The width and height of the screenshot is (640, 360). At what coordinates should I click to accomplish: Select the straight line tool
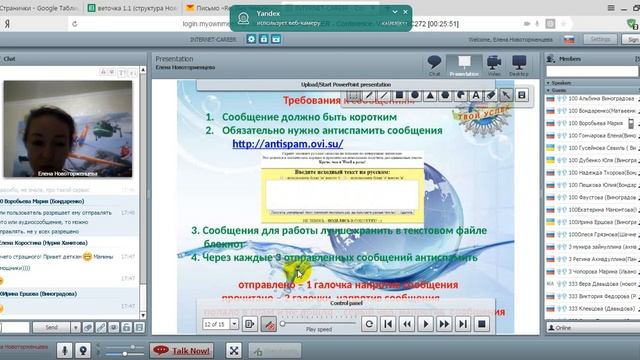tap(384, 96)
